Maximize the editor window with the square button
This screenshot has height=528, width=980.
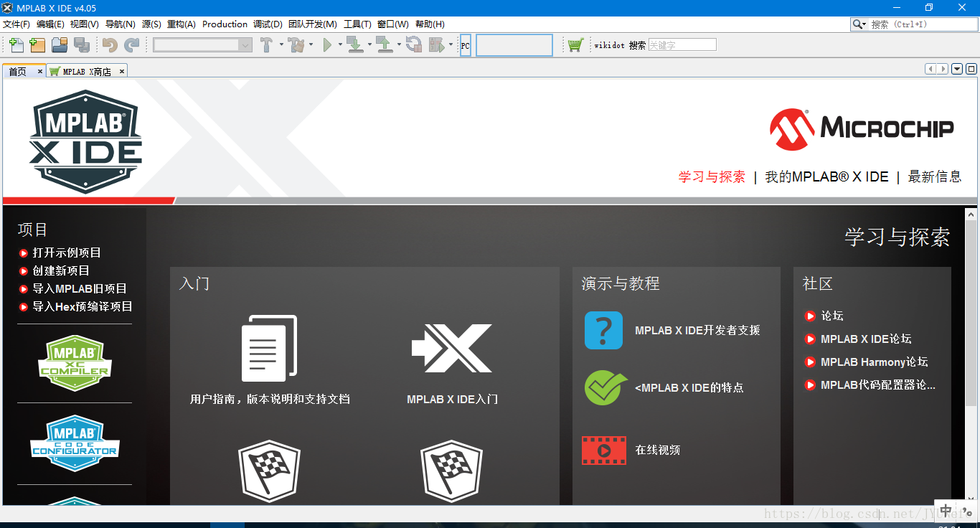(971, 69)
